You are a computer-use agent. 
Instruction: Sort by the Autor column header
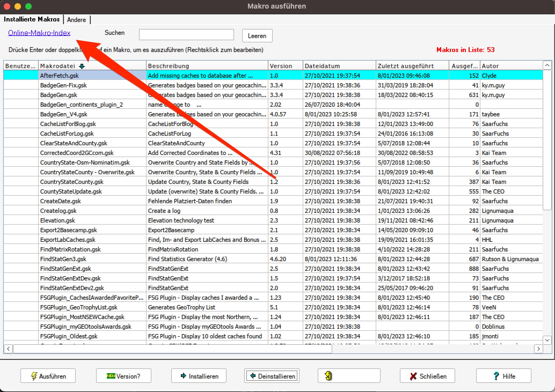pos(511,66)
